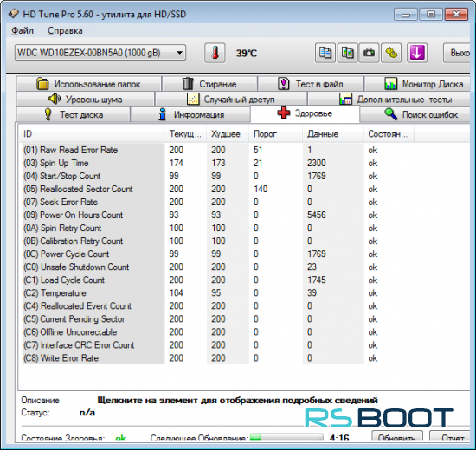Take screenshot with camera icon
This screenshot has height=450, width=476.
369,53
